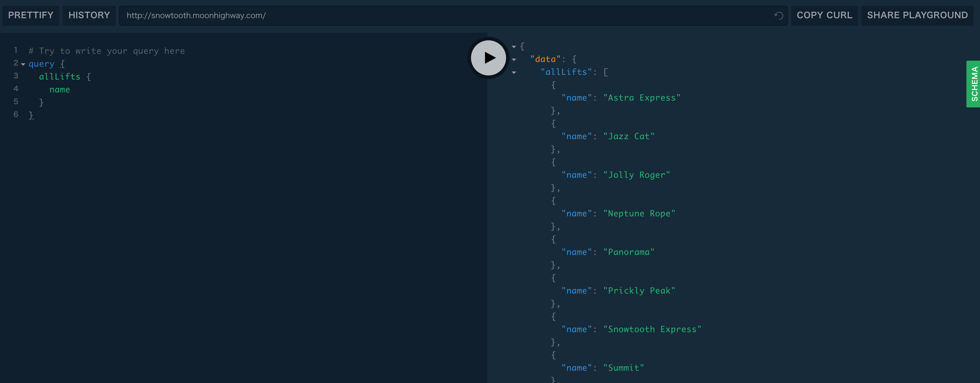The image size is (980, 383).
Task: Click the query keyword in the editor
Action: pyautogui.click(x=41, y=64)
